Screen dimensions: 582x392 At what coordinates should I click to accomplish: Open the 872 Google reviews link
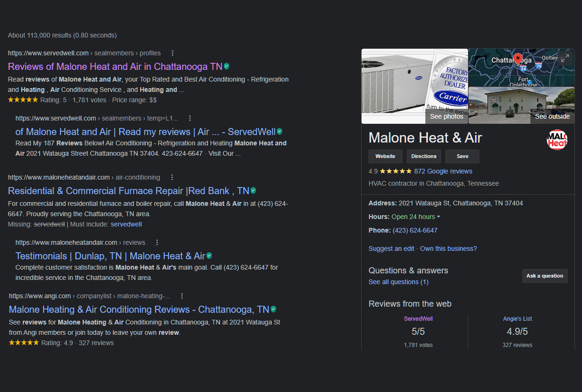click(x=443, y=171)
